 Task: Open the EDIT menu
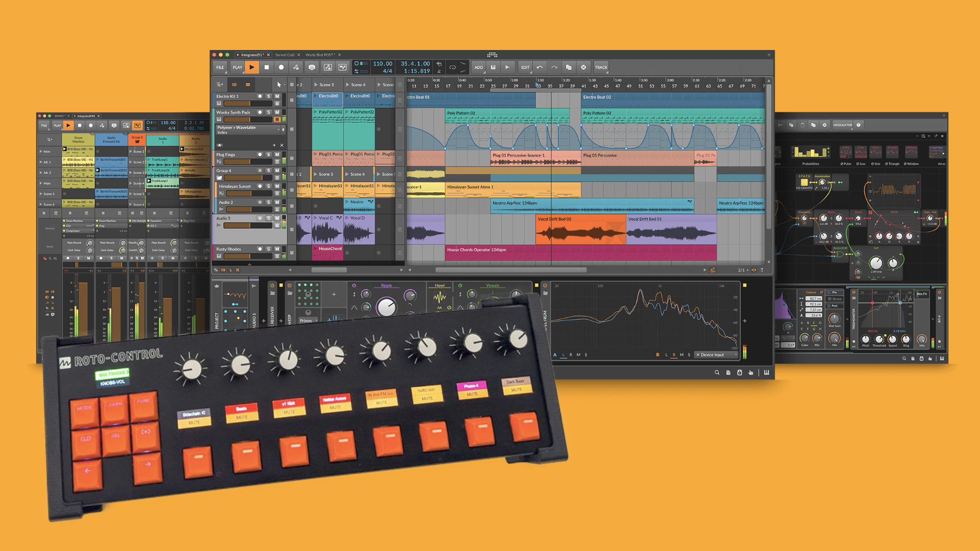[525, 67]
